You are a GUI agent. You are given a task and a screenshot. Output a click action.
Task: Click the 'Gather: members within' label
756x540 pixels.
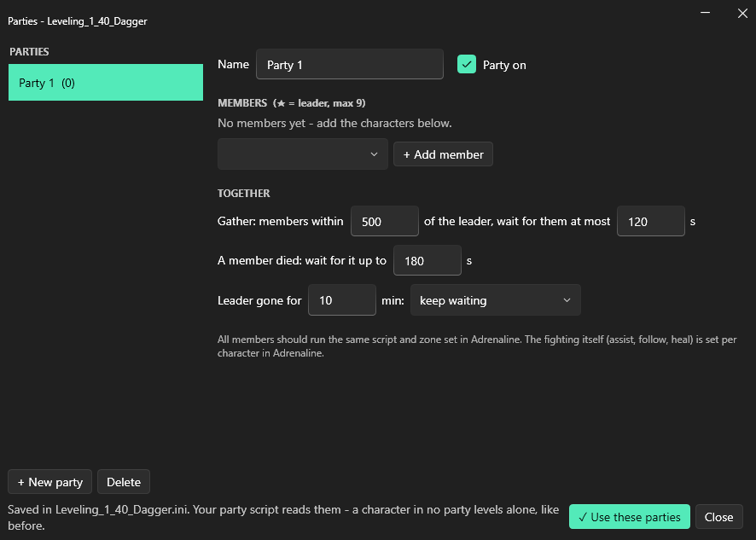tap(281, 221)
